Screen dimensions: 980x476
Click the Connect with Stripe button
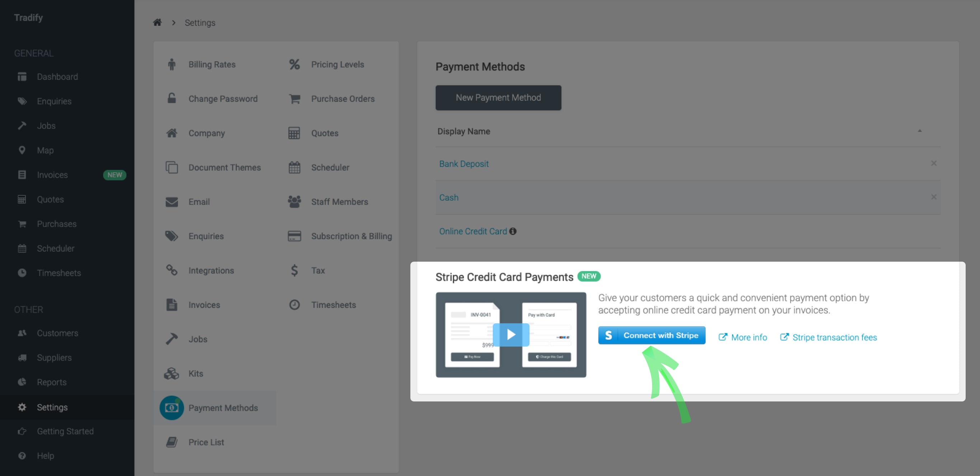[x=652, y=335]
